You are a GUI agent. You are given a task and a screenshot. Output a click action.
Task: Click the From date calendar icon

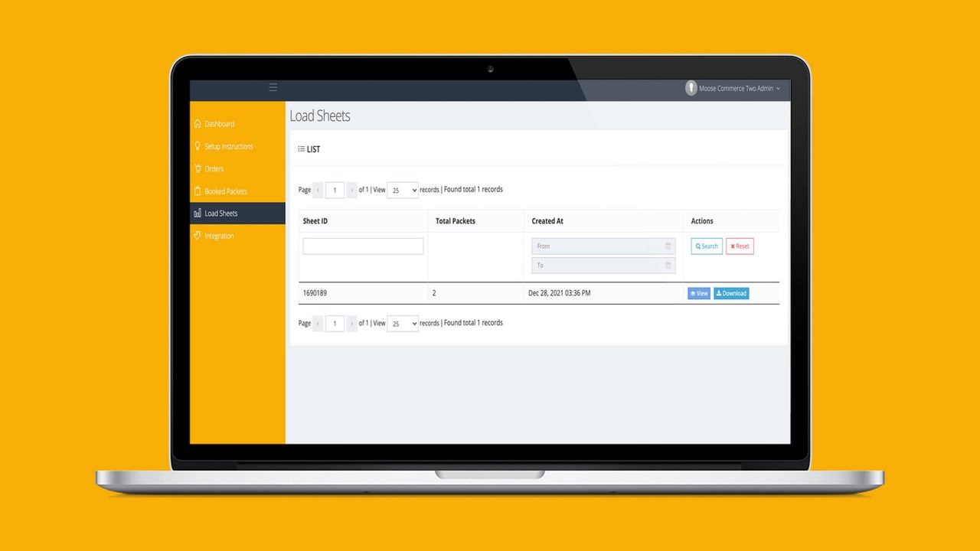tap(668, 246)
